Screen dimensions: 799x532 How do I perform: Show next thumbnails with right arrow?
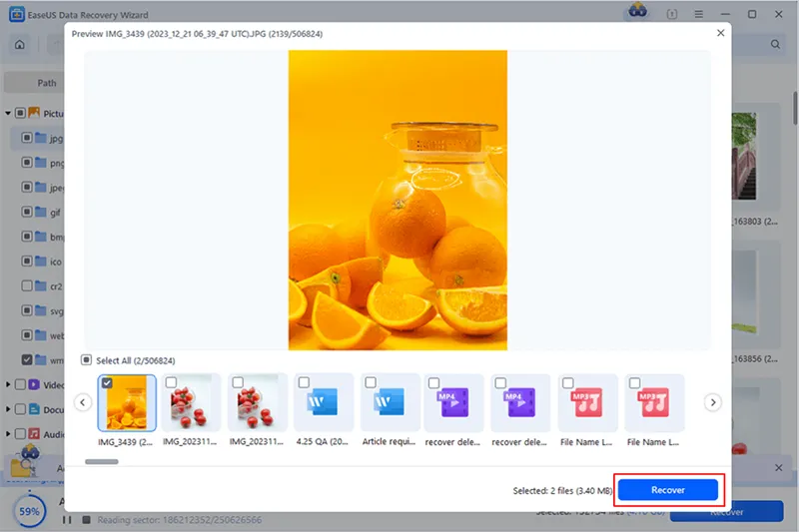point(713,402)
